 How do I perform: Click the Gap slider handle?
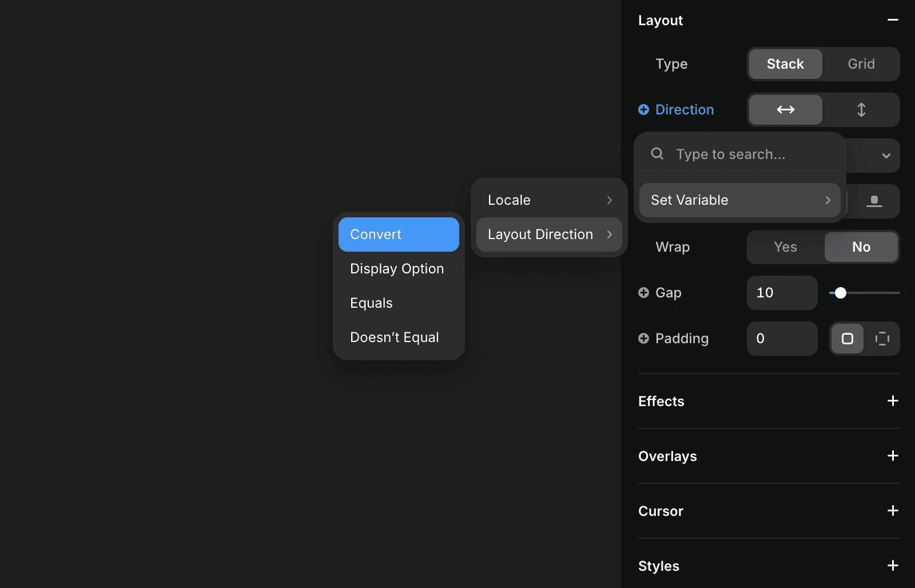click(x=841, y=292)
